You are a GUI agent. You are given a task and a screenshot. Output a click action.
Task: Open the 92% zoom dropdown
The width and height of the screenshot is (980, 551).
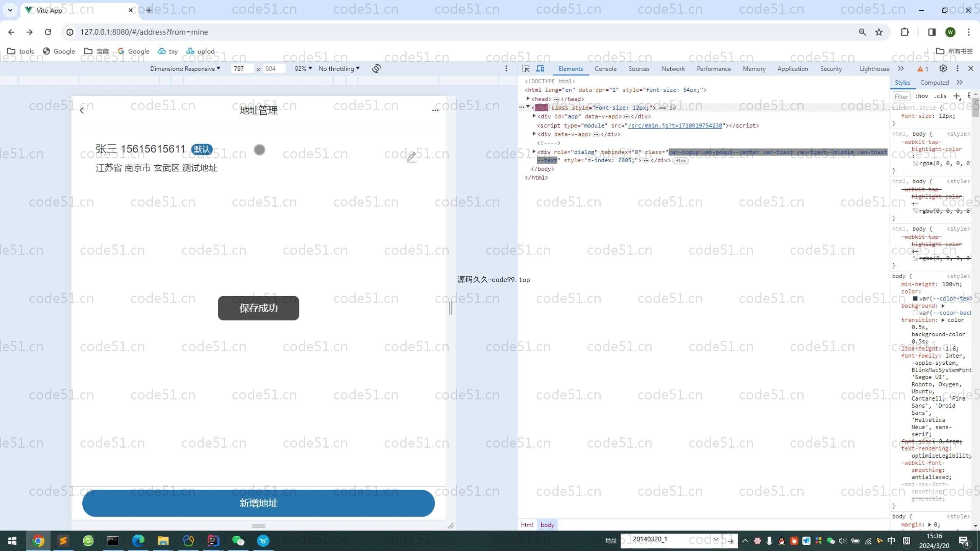pos(303,68)
